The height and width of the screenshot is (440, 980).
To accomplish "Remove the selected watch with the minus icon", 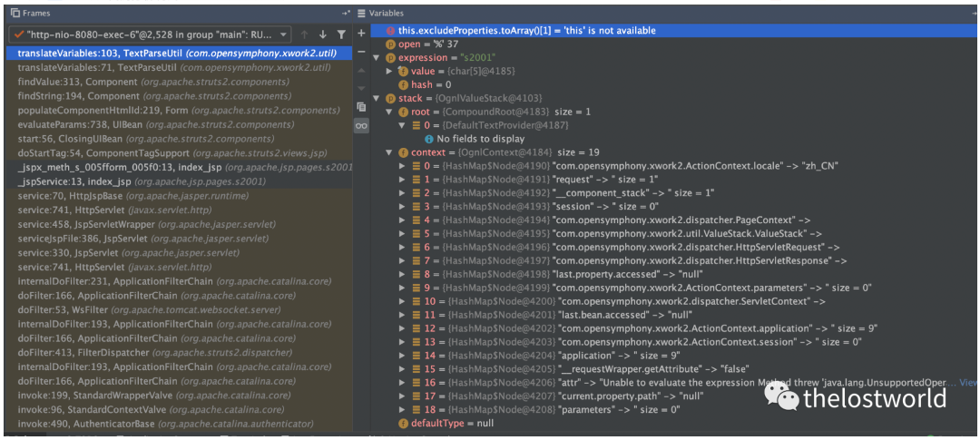I will 361,51.
